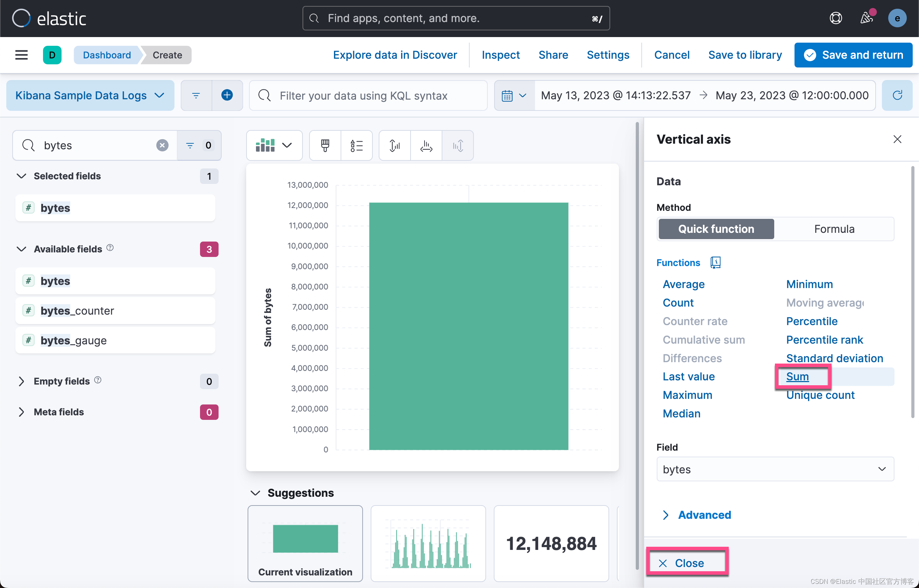The image size is (919, 588).
Task: Select the 12,148,884 metric suggestion thumbnail
Action: pyautogui.click(x=551, y=544)
